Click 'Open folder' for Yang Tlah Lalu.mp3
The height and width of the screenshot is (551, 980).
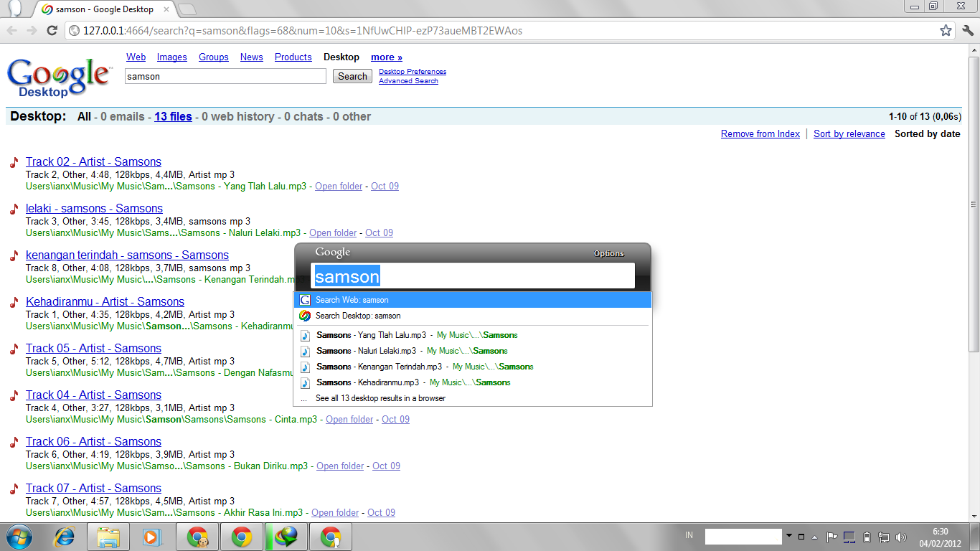pyautogui.click(x=339, y=187)
